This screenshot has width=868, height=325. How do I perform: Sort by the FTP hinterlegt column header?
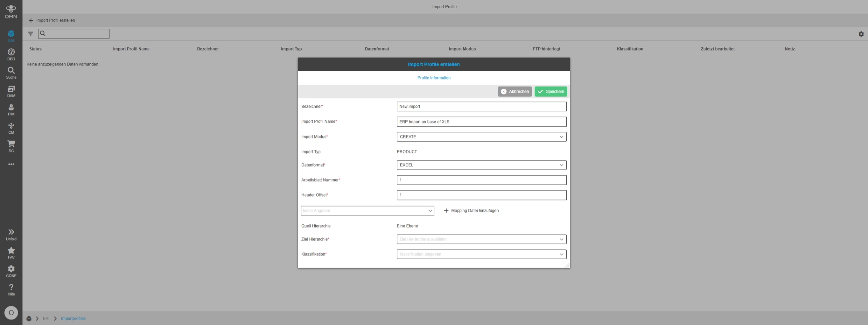click(546, 49)
